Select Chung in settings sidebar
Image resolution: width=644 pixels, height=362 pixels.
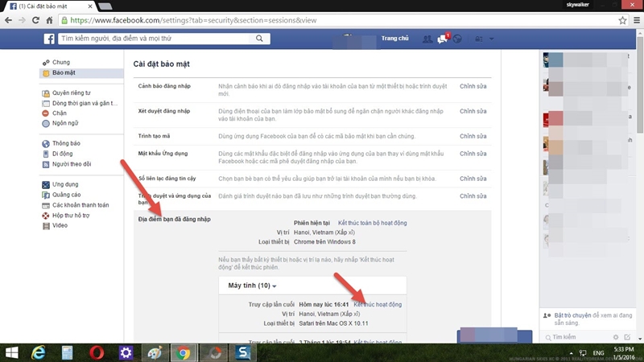[x=61, y=62]
